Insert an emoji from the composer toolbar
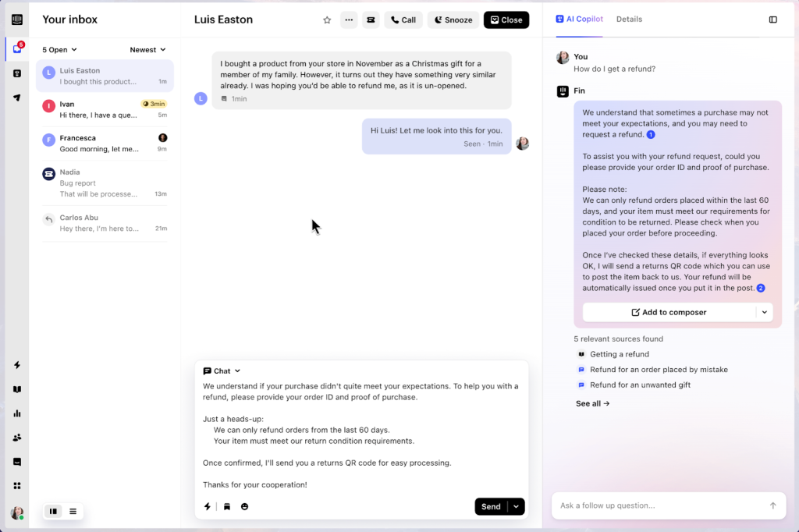The height and width of the screenshot is (532, 799). (x=244, y=506)
